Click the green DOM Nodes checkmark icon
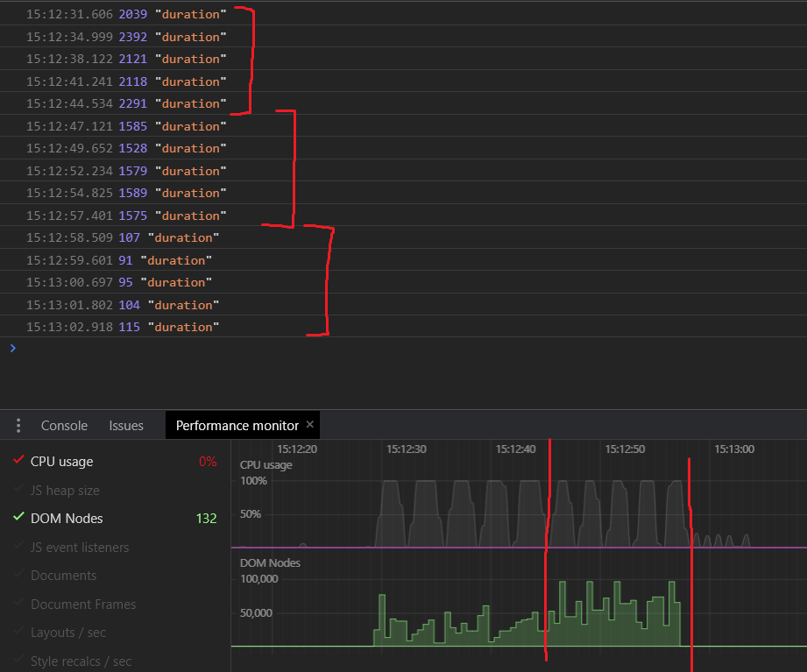 pos(18,518)
